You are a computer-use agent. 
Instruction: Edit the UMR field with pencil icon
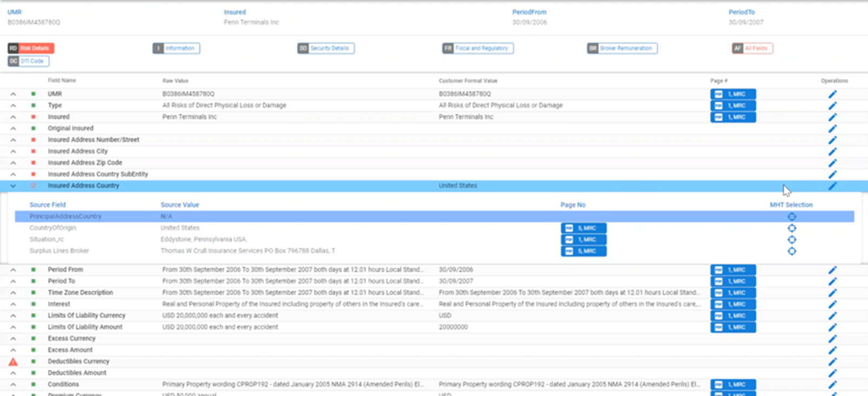[832, 94]
